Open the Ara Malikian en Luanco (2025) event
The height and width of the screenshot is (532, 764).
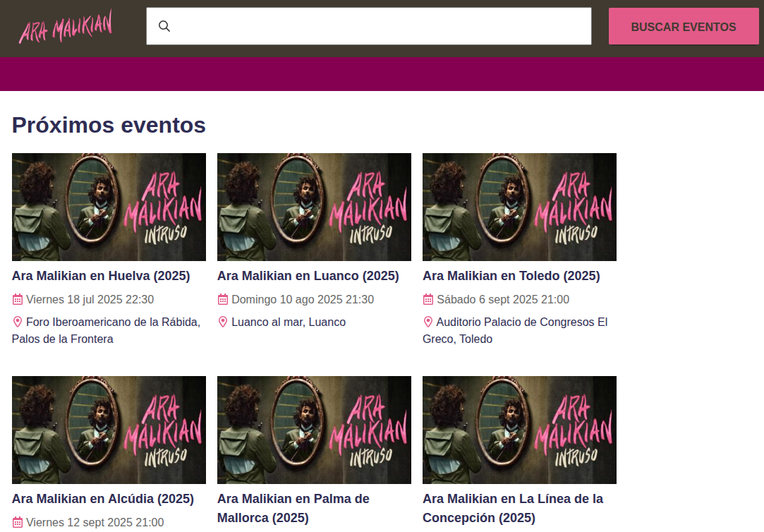tap(308, 276)
